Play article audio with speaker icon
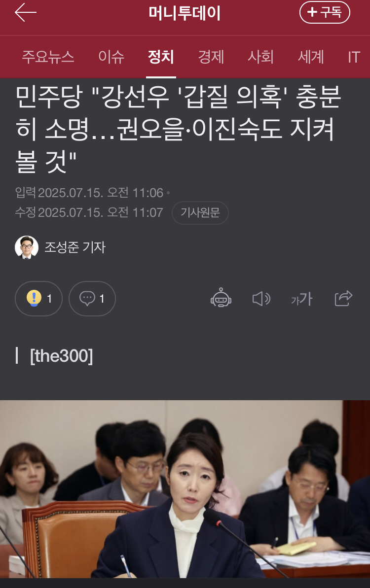The width and height of the screenshot is (370, 588). coord(261,299)
